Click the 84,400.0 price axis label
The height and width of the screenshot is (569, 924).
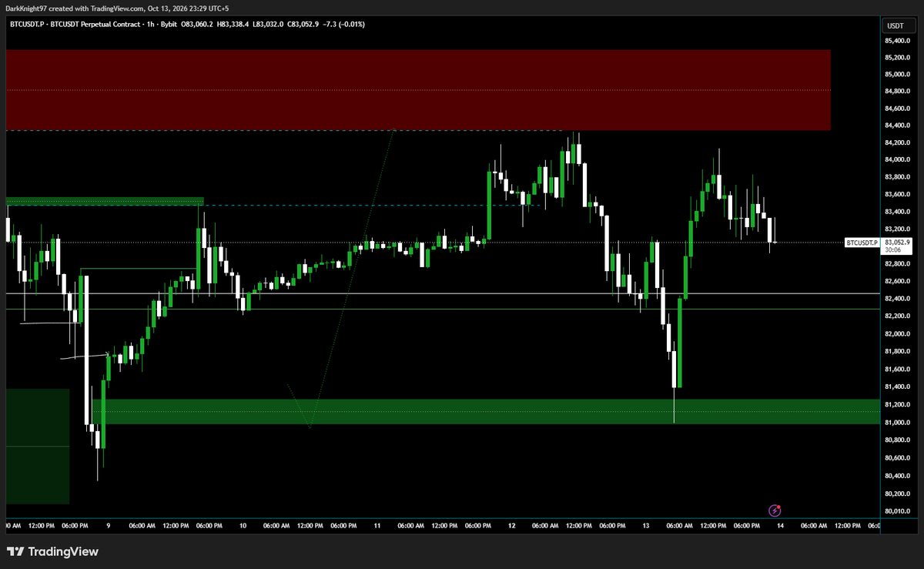[897, 126]
